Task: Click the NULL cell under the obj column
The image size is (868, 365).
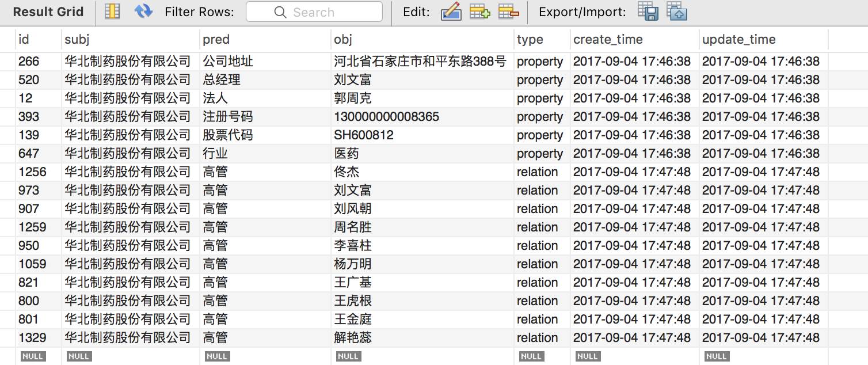Action: 348,356
